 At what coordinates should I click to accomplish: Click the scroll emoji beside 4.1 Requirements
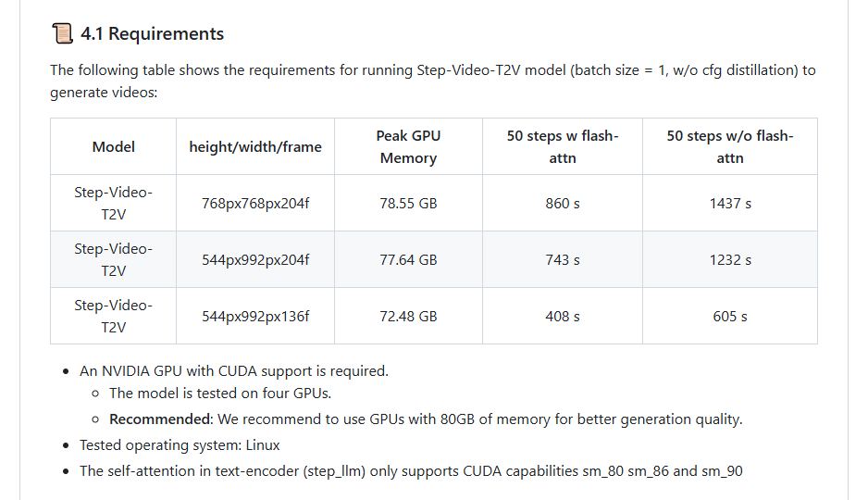[62, 33]
